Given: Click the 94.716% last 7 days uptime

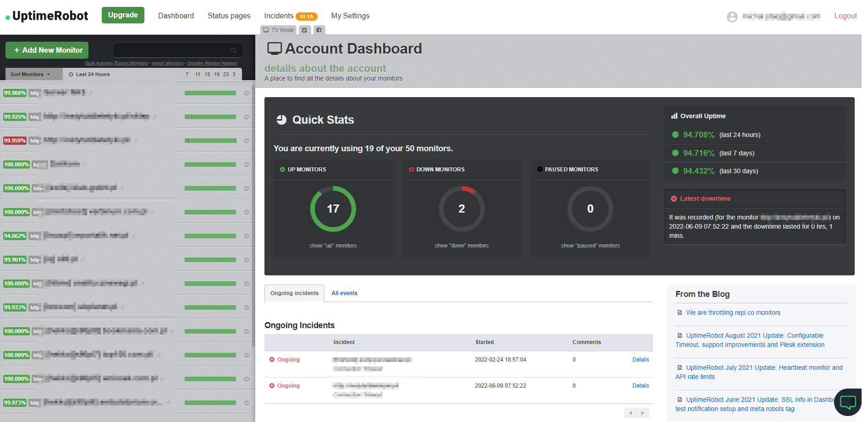Looking at the screenshot, I should coord(698,153).
